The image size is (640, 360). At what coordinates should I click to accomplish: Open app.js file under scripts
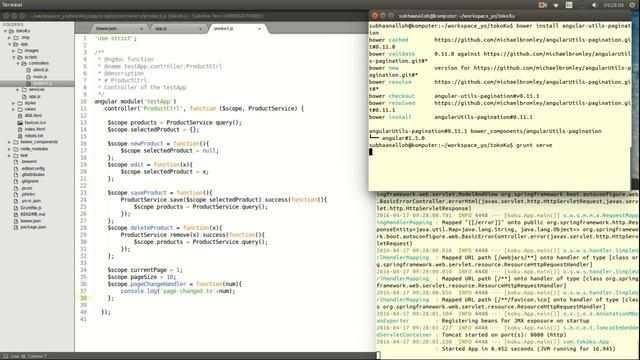pos(34,97)
